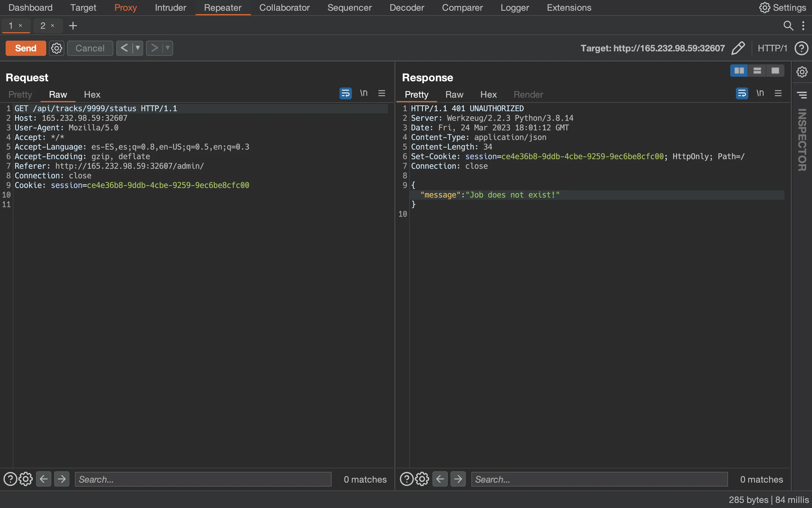Click the HTTP/1 protocol selector
812x508 pixels.
[772, 48]
